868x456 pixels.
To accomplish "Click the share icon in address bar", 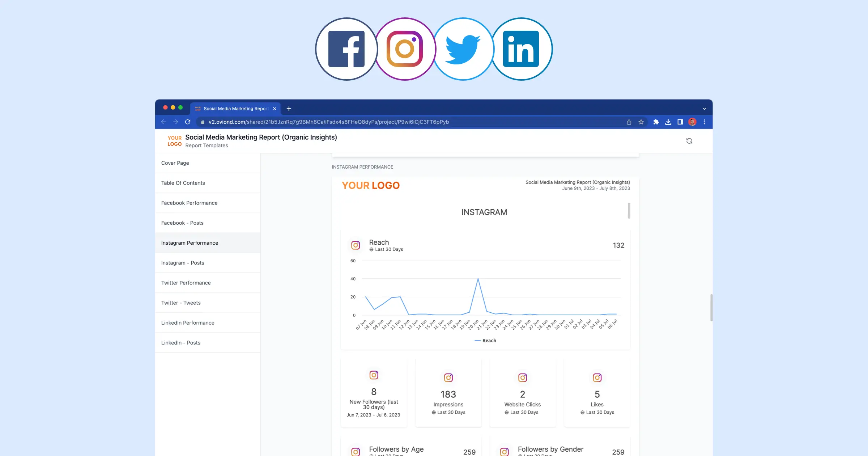I will [629, 122].
